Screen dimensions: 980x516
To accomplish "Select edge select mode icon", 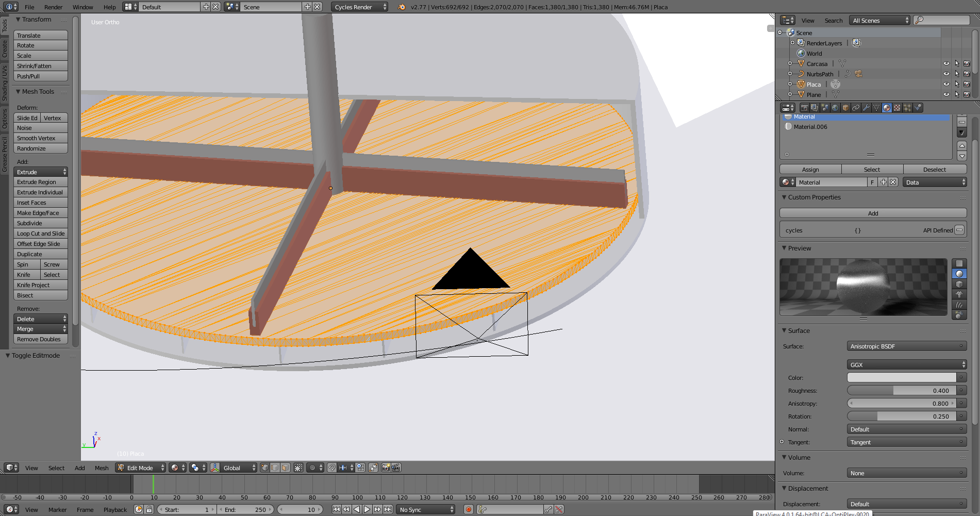I will (x=275, y=468).
